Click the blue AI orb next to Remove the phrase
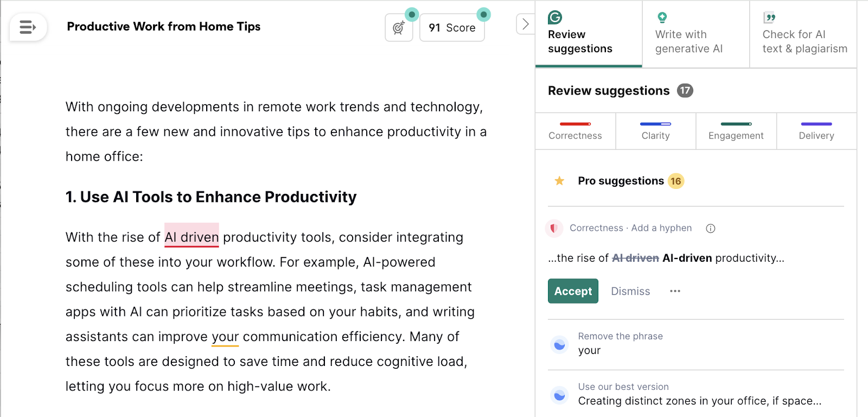868x417 pixels. click(559, 344)
